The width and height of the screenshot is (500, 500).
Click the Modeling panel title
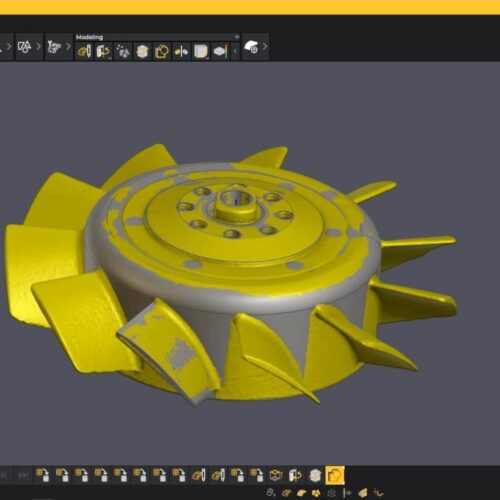coord(89,37)
